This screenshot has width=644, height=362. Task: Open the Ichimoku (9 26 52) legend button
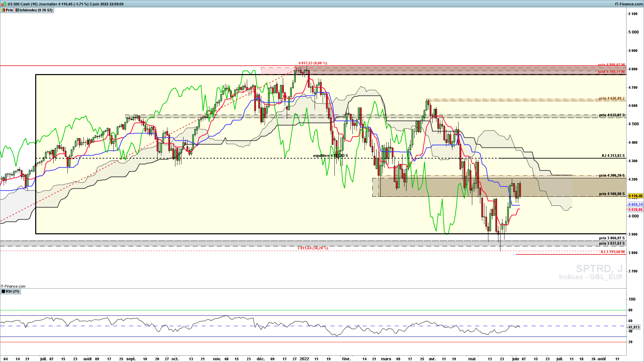[x=34, y=10]
